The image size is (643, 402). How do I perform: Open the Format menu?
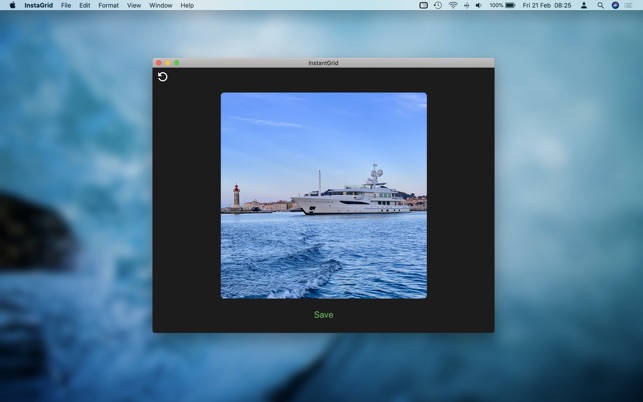pos(108,5)
